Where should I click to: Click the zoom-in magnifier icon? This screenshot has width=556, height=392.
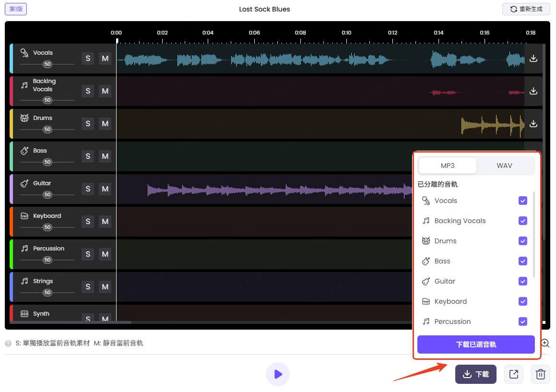tap(545, 343)
